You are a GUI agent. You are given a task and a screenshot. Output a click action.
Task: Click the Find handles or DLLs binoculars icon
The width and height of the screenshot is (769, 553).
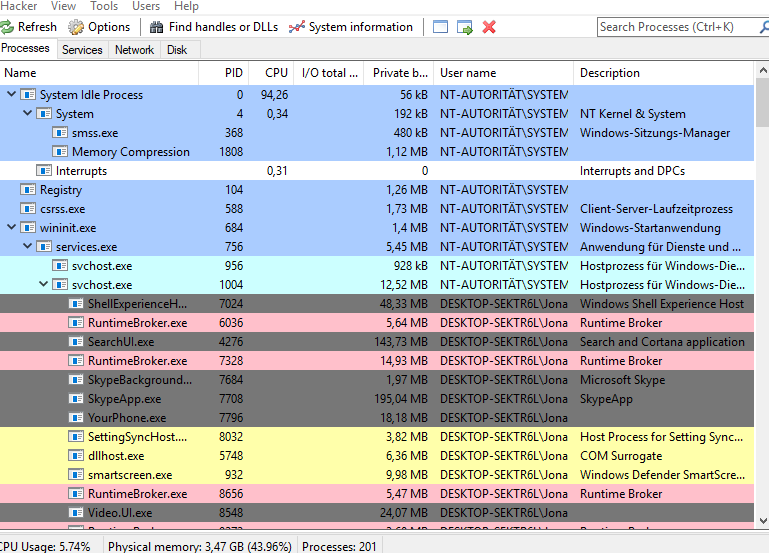pos(157,27)
